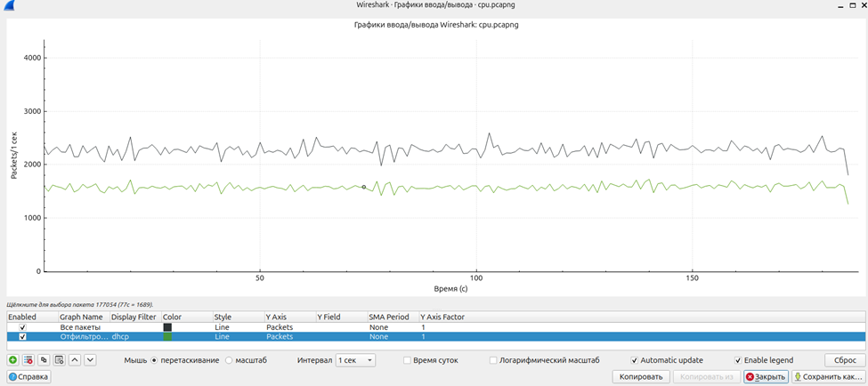Add a new graph with the green plus icon
Viewport: 868px width, 386px height.
12,360
